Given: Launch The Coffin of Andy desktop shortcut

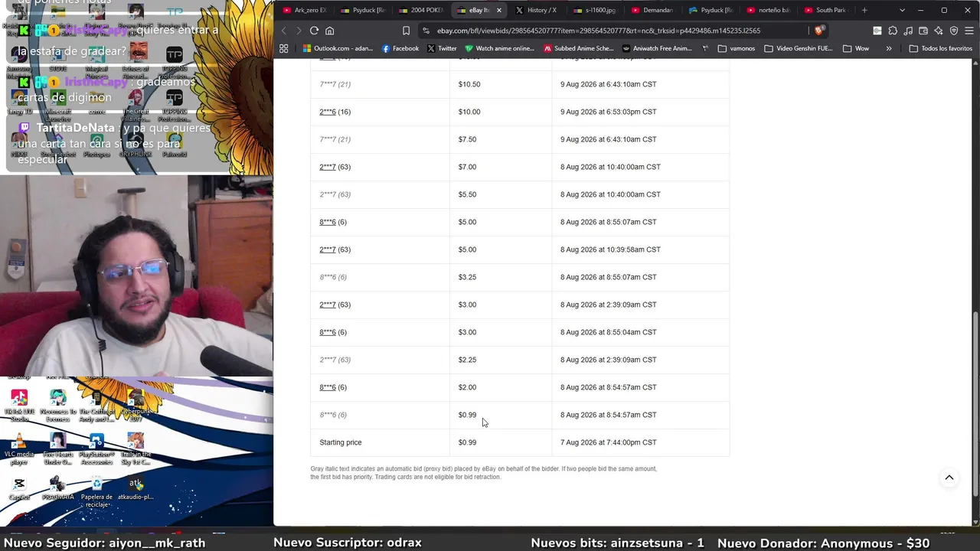Looking at the screenshot, I should [x=96, y=406].
